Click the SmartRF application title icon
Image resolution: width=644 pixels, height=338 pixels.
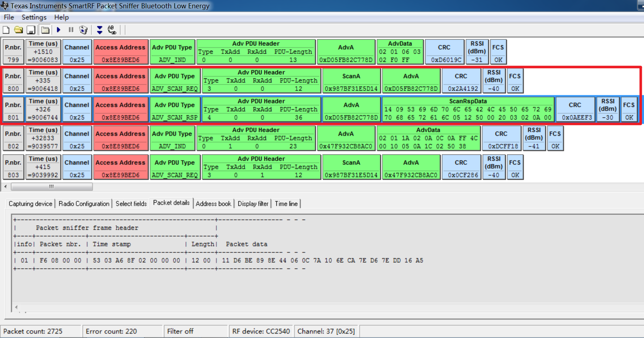4,5
